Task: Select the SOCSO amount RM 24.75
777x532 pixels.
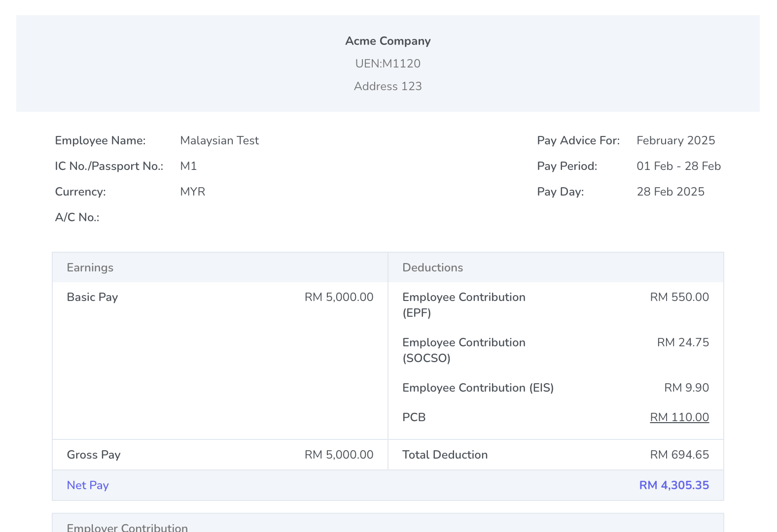Action: click(x=683, y=342)
